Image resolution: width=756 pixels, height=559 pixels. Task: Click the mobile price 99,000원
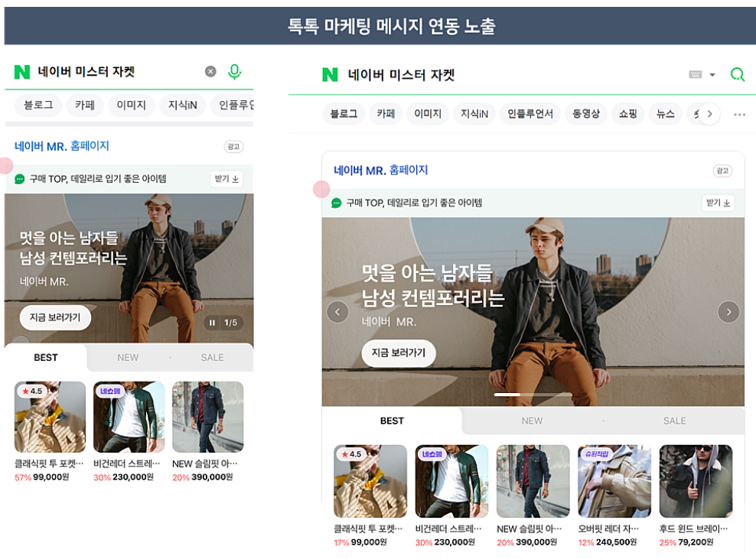[51, 477]
